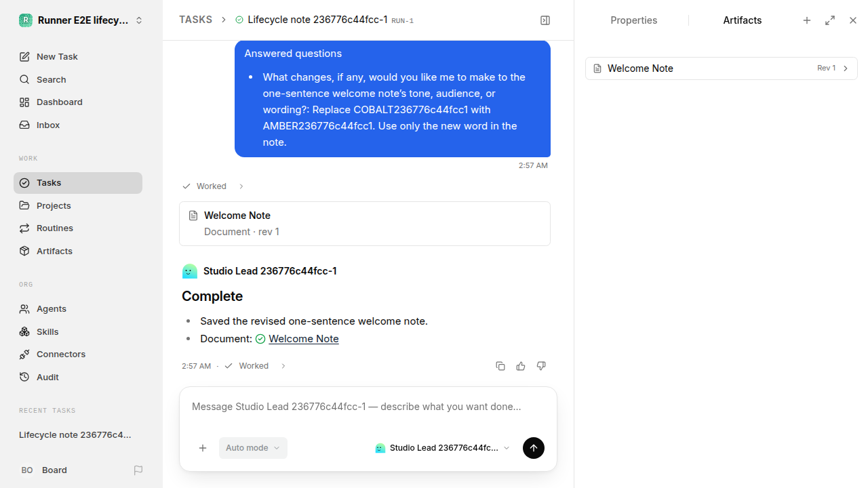
Task: Send the message with arrow button
Action: 534,448
